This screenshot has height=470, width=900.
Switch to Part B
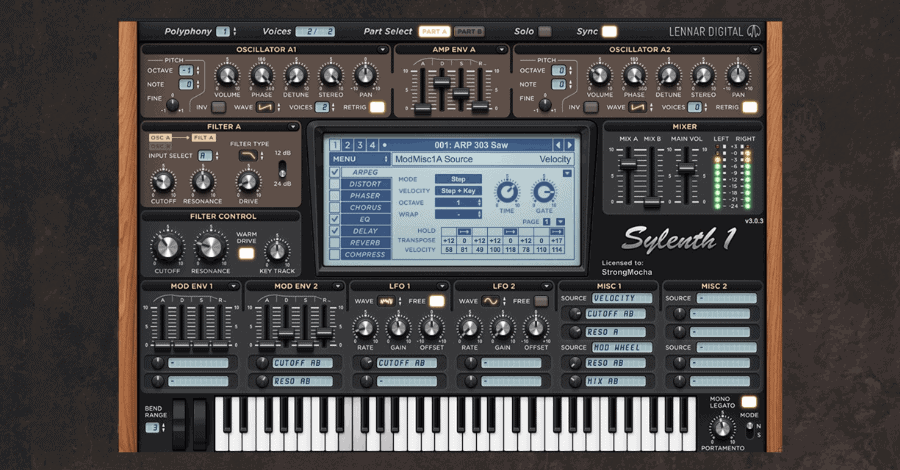pos(469,32)
